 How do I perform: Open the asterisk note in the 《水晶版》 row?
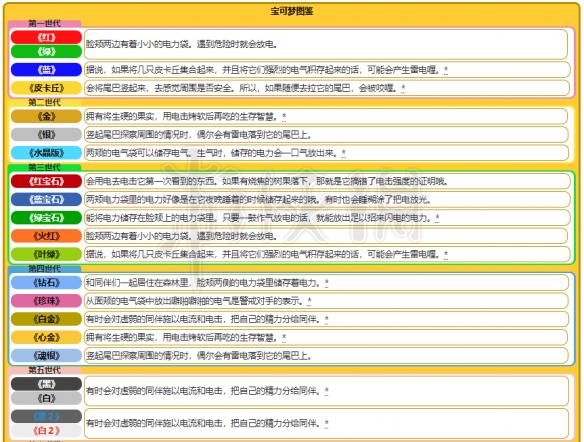[x=343, y=153]
